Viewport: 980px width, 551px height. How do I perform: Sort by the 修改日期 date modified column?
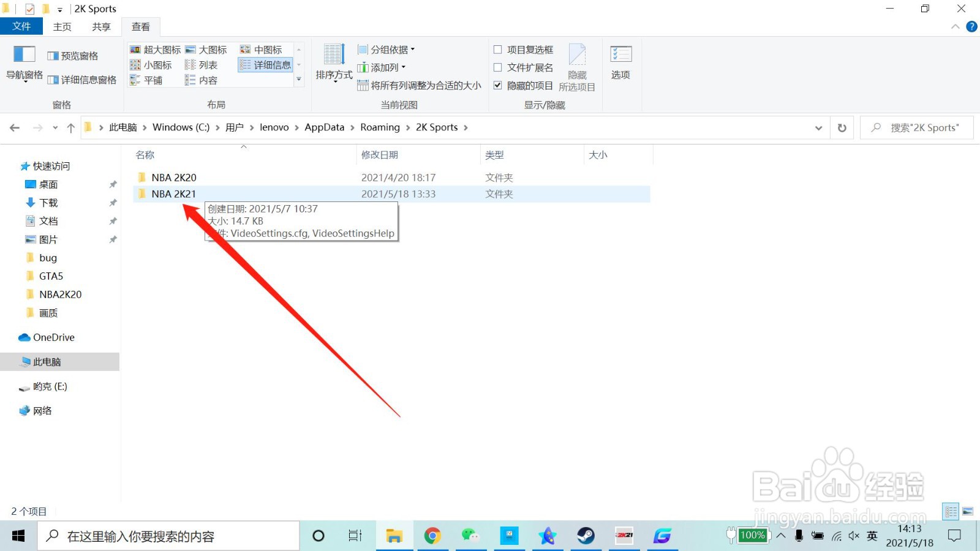pyautogui.click(x=418, y=155)
